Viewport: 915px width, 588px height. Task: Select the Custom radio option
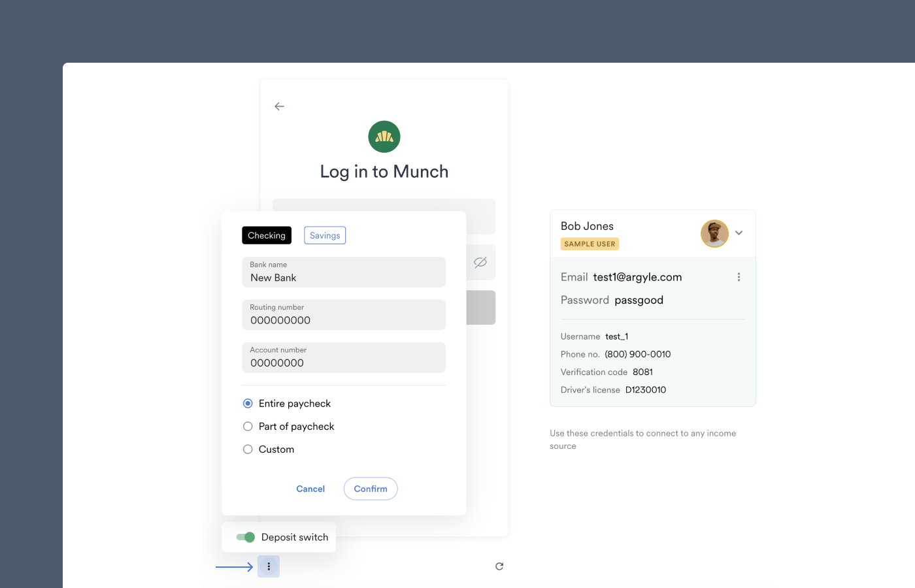pyautogui.click(x=248, y=449)
